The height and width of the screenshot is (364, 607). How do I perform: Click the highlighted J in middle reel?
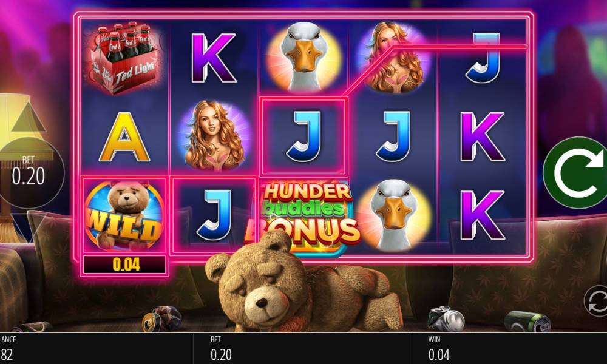coord(304,136)
